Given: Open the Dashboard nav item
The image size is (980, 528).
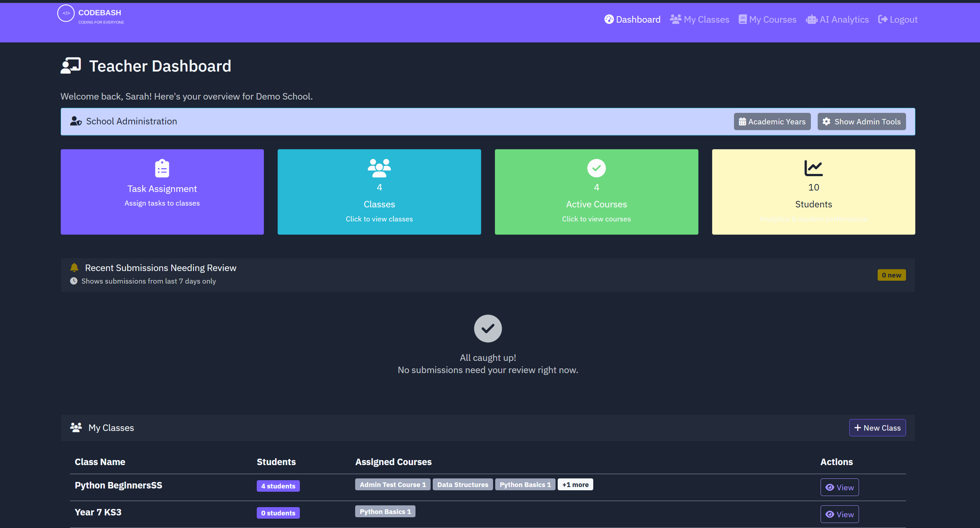Looking at the screenshot, I should pos(632,19).
